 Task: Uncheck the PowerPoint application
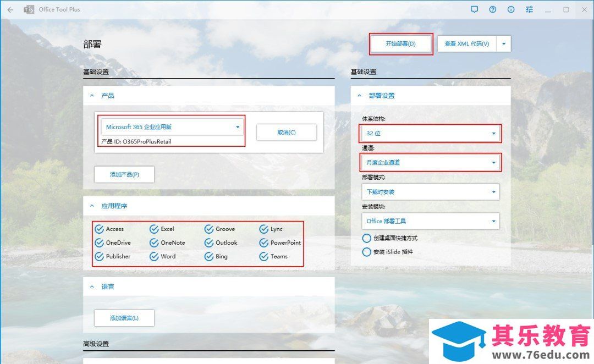click(263, 243)
